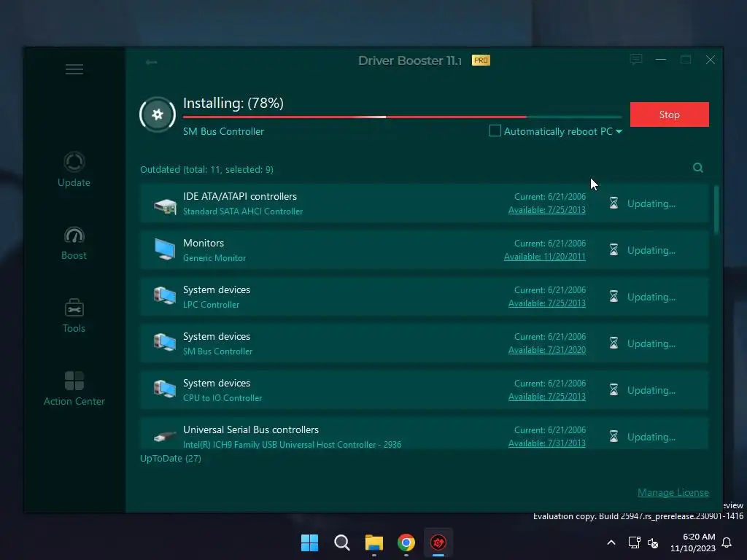Click the USB controllers device icon

click(165, 436)
